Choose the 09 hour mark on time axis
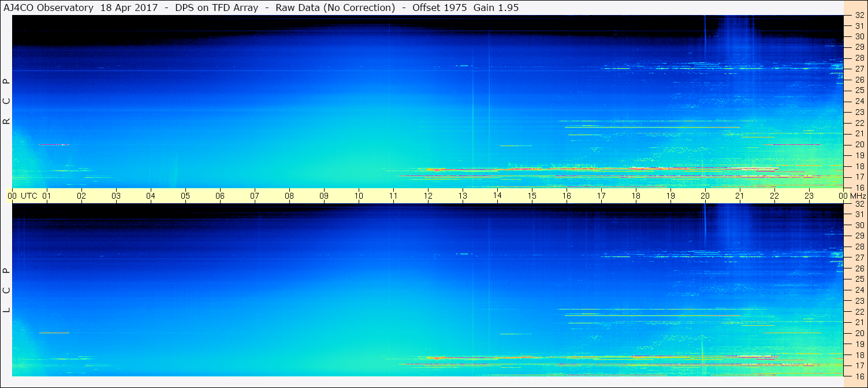This screenshot has height=388, width=868. click(324, 196)
